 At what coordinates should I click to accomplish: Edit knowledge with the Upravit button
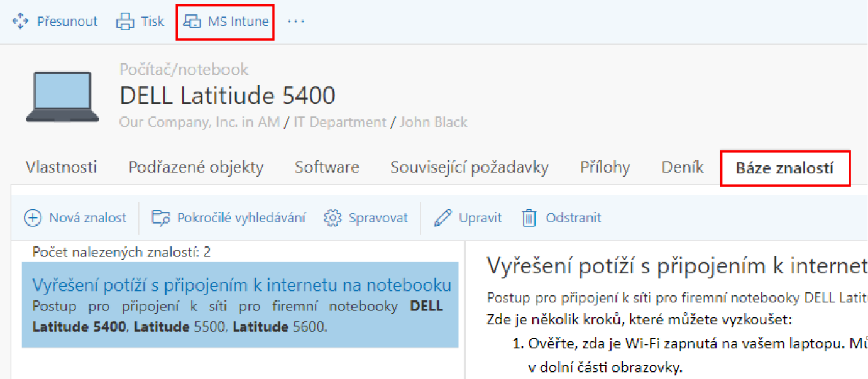(468, 218)
